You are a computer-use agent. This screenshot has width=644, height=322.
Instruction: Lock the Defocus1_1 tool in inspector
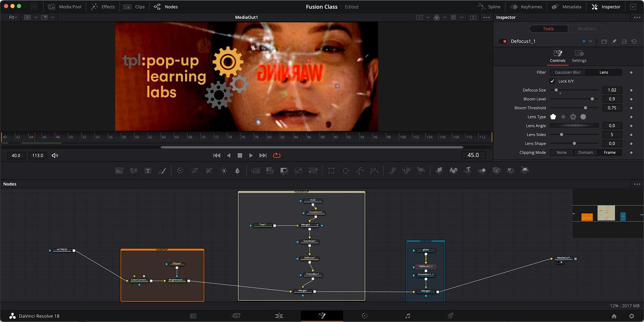click(x=624, y=41)
